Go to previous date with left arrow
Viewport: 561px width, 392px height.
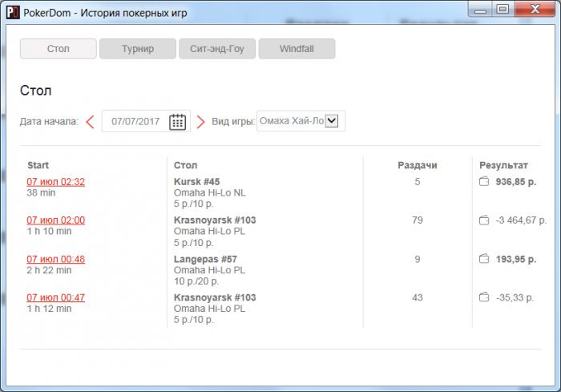[x=90, y=122]
